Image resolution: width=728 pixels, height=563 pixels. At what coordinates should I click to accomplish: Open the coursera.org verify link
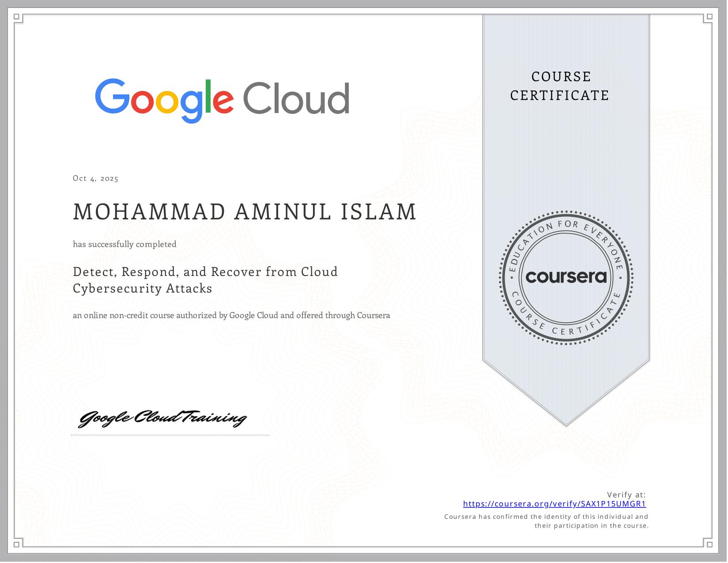coord(554,504)
